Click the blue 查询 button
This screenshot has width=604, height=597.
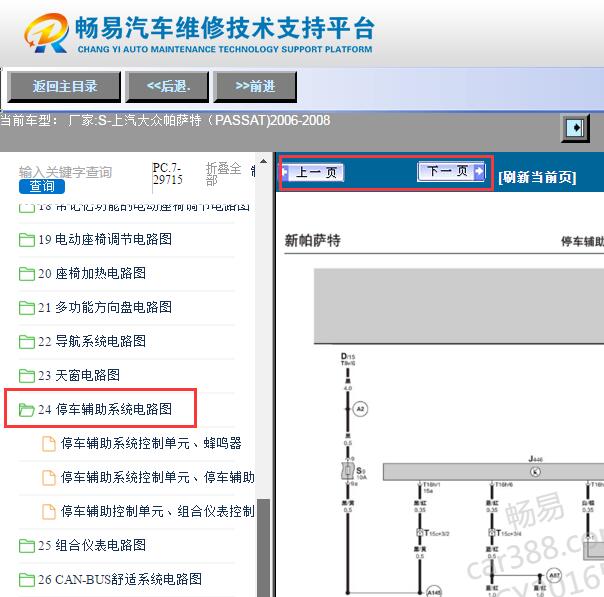[x=42, y=186]
